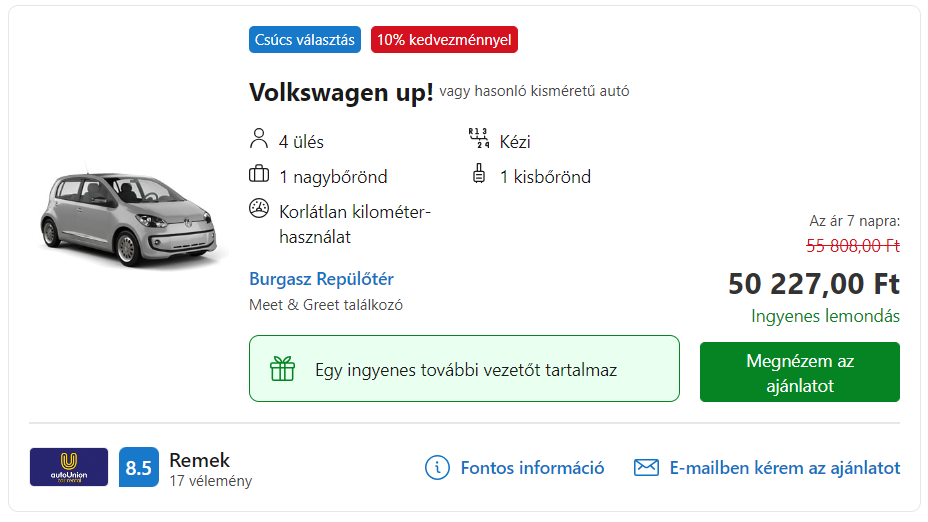
Task: Click the 10% kedvezménnyel red badge
Action: point(444,40)
